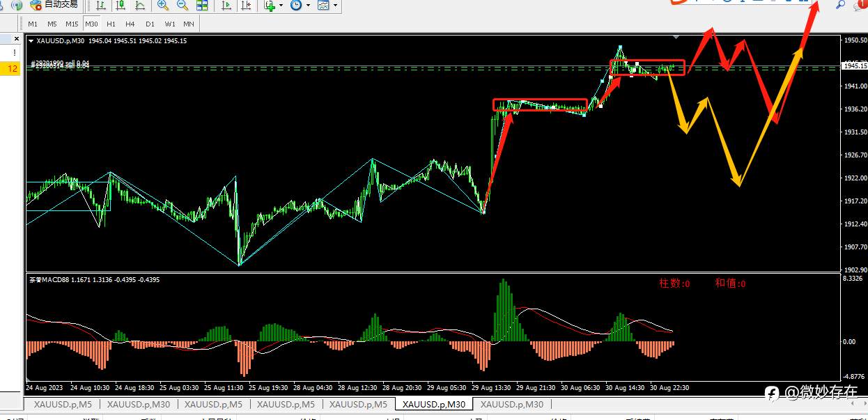Enable chart auto scroll

[x=226, y=6]
